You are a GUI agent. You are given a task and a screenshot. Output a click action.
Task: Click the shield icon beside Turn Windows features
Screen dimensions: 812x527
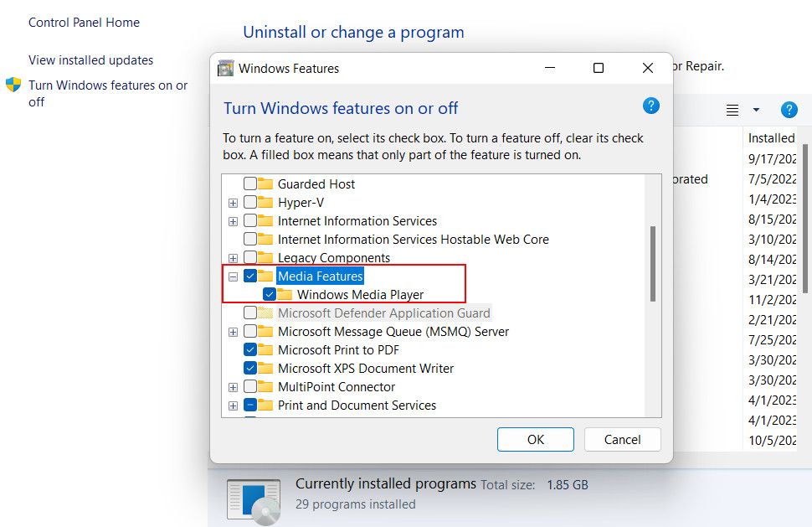(13, 85)
